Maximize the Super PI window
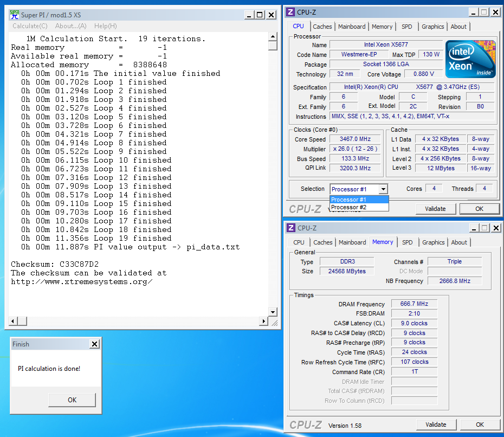The width and height of the screenshot is (504, 437). pyautogui.click(x=260, y=15)
